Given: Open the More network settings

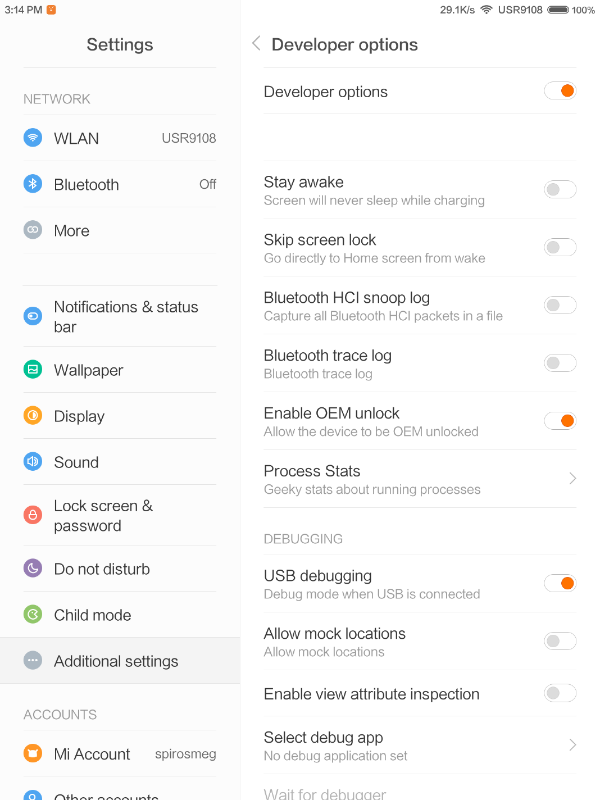Looking at the screenshot, I should [72, 230].
